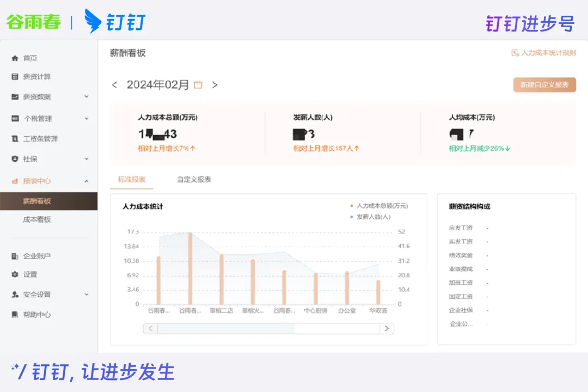Click the 华双荟 bar in chart
This screenshot has width=588, height=392.
point(378,292)
